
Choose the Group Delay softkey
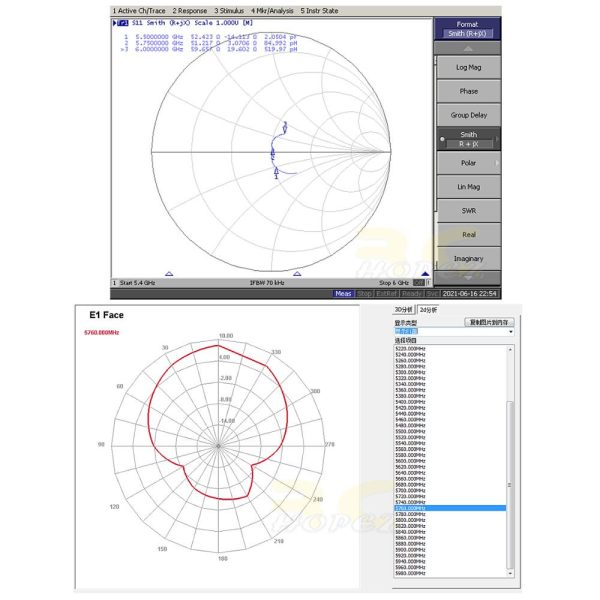(468, 115)
